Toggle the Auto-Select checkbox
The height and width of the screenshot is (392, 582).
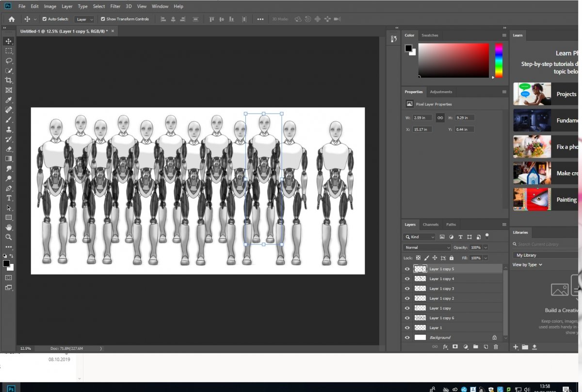tap(45, 19)
